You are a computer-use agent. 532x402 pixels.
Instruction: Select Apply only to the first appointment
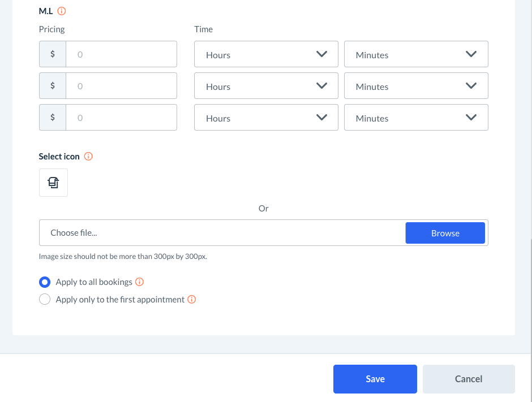pos(45,300)
